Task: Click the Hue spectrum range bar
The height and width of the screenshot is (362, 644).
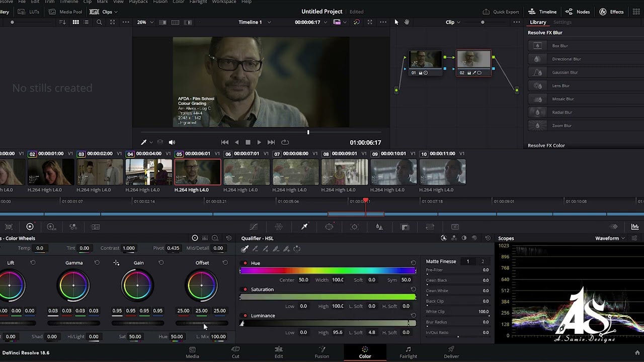Action: 328,271
